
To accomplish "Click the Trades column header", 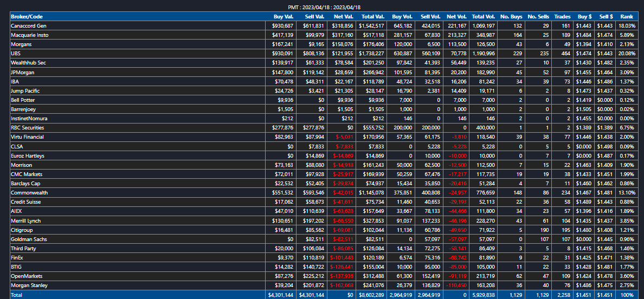I will (x=562, y=17).
